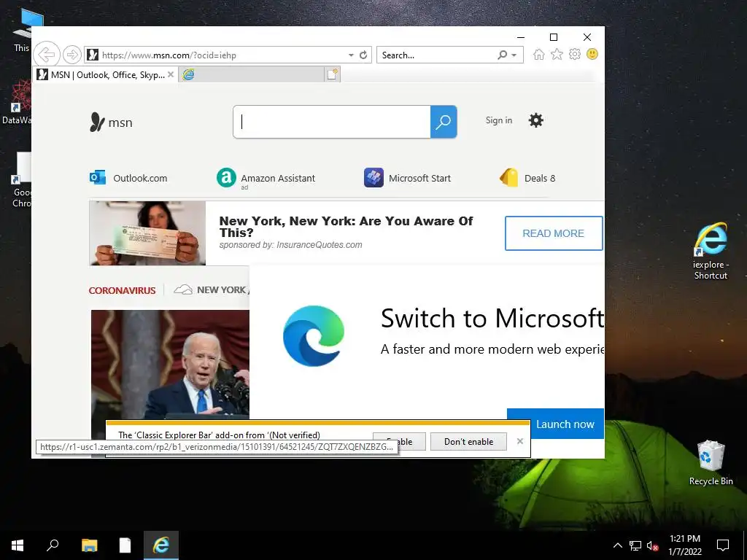
Task: Open the New York insurance ad headline
Action: [x=346, y=227]
